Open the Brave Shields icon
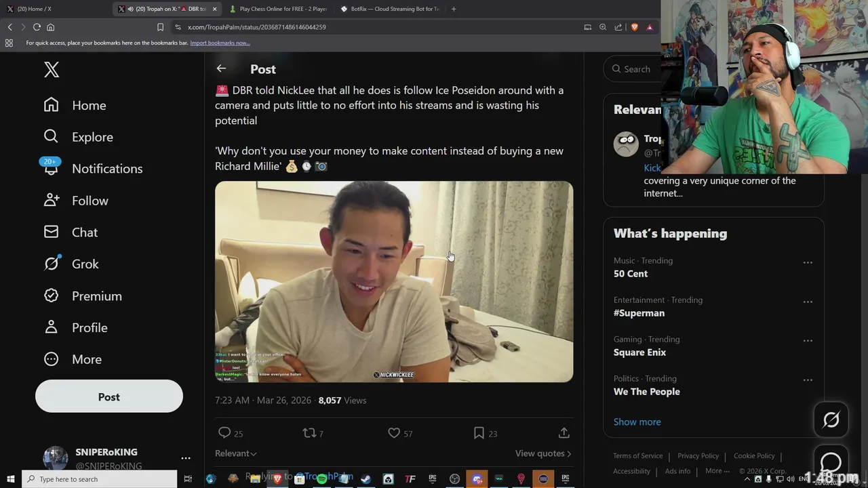The image size is (868, 488). point(635,27)
